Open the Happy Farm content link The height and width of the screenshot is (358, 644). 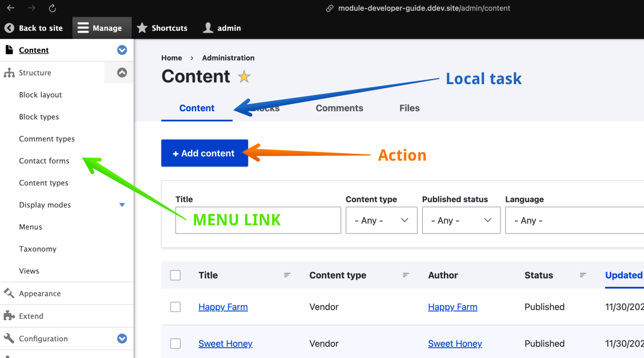tap(223, 307)
